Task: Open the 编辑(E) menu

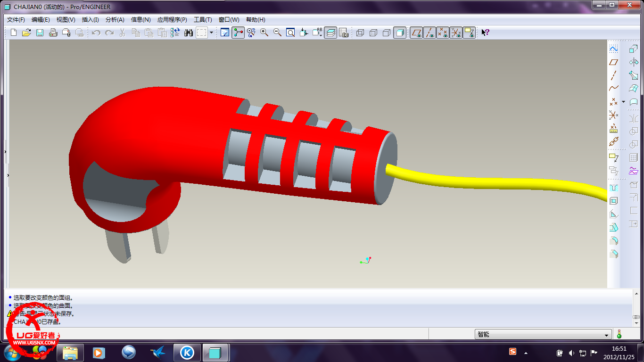Action: 41,20
